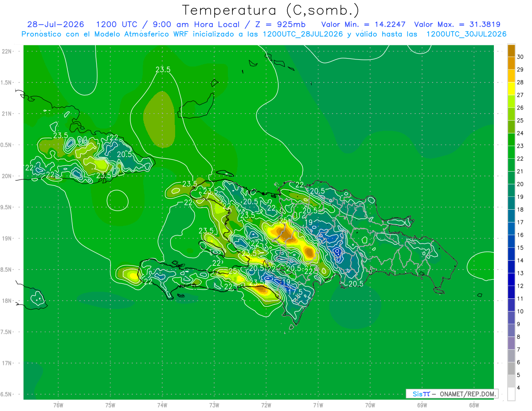Pick the yellow legend swatch between 27 and 28
This screenshot has height=411, width=532.
click(x=511, y=89)
